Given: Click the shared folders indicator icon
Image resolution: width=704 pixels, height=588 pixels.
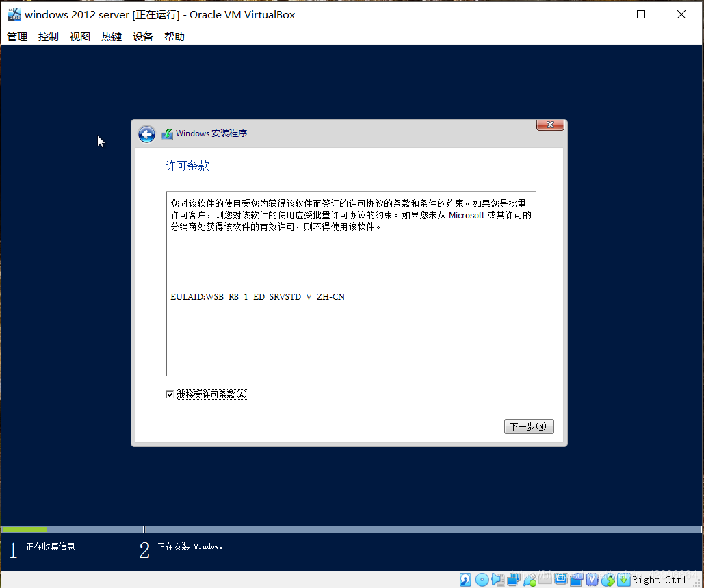Looking at the screenshot, I should 545,578.
